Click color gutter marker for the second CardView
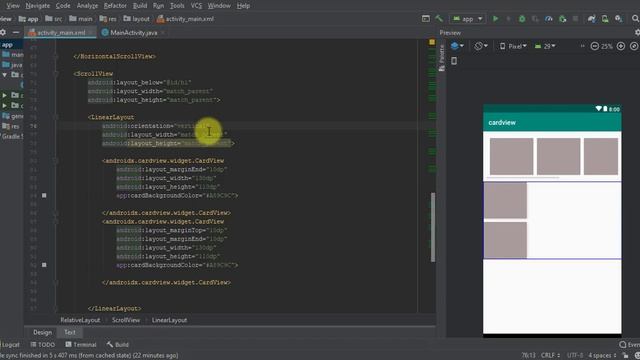 click(x=44, y=265)
